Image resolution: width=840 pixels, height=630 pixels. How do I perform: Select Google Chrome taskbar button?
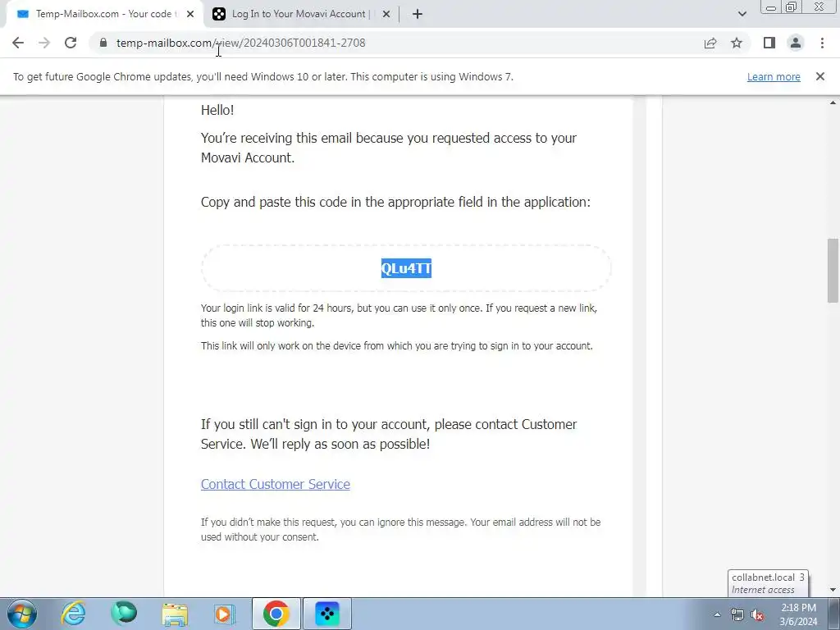point(276,614)
